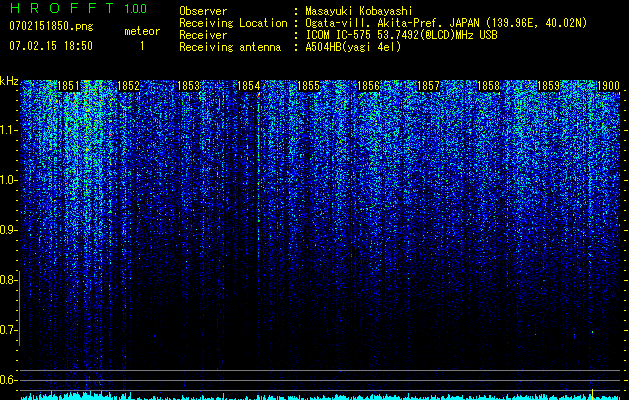Click the date stamp 07.02.15 18:50
629x400 pixels.
[51, 46]
